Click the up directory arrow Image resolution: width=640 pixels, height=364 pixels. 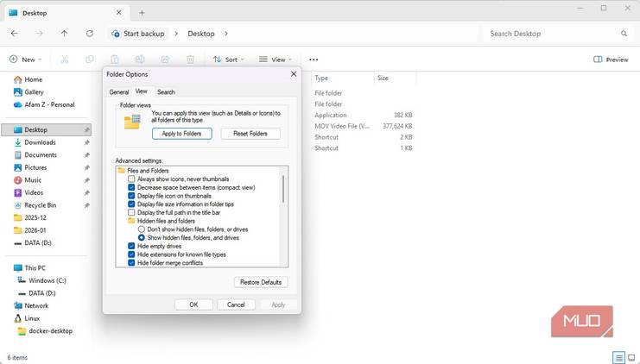coord(65,34)
